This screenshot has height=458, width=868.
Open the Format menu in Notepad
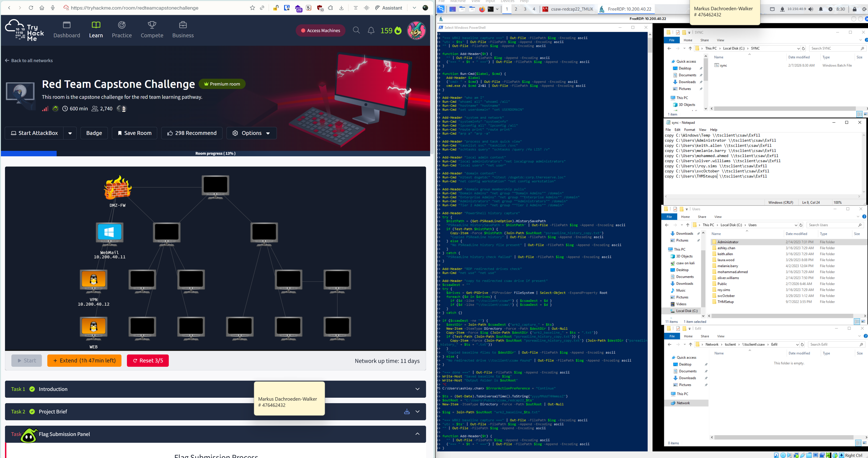pyautogui.click(x=689, y=130)
